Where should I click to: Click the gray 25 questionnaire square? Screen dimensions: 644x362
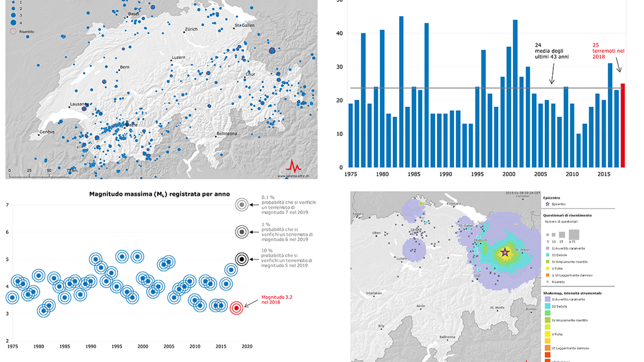tap(562, 234)
